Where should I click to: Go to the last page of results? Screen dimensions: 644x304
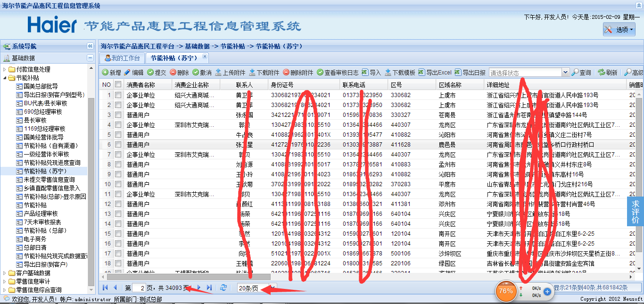(x=209, y=288)
